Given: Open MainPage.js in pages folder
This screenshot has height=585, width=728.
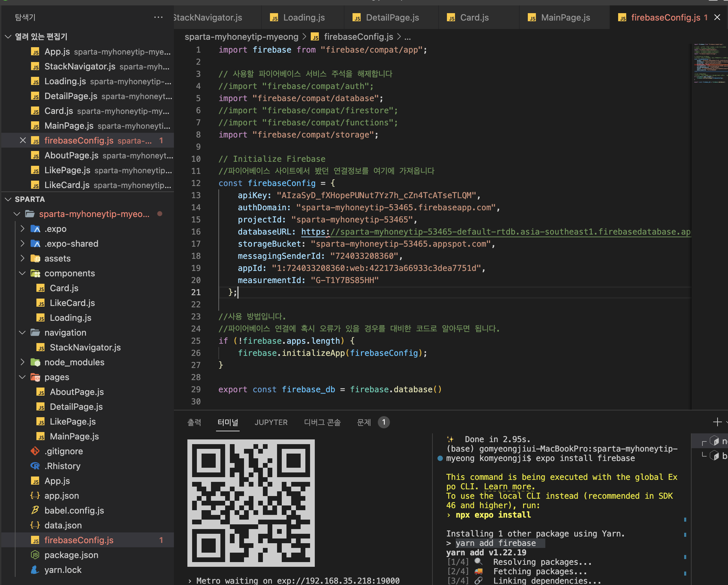Looking at the screenshot, I should tap(88, 436).
